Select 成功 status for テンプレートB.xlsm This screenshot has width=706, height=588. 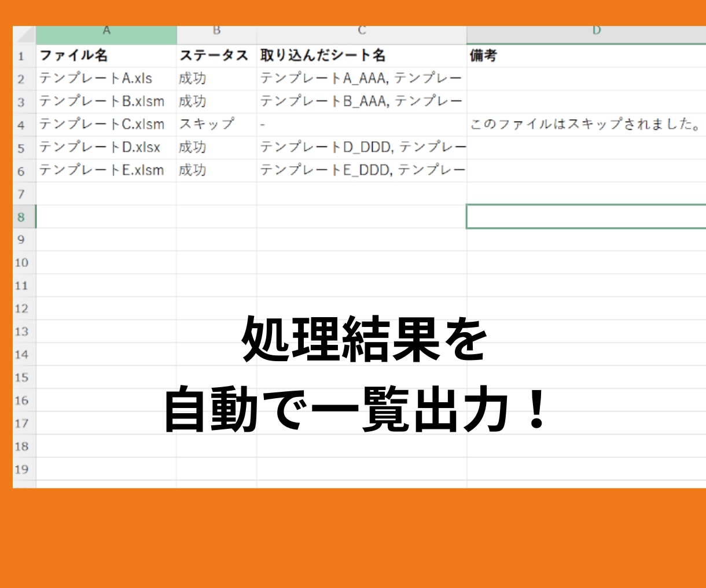(216, 102)
